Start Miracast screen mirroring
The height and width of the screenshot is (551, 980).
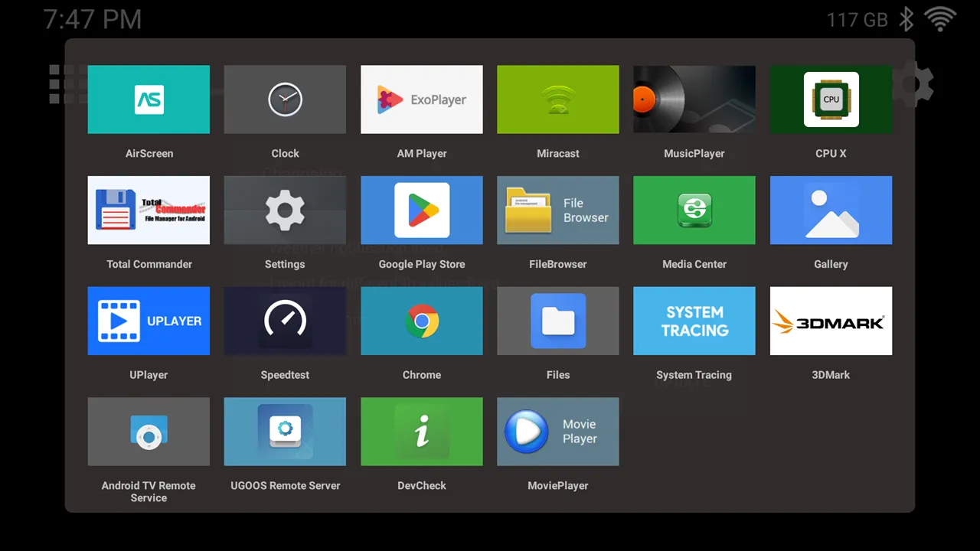tap(557, 99)
